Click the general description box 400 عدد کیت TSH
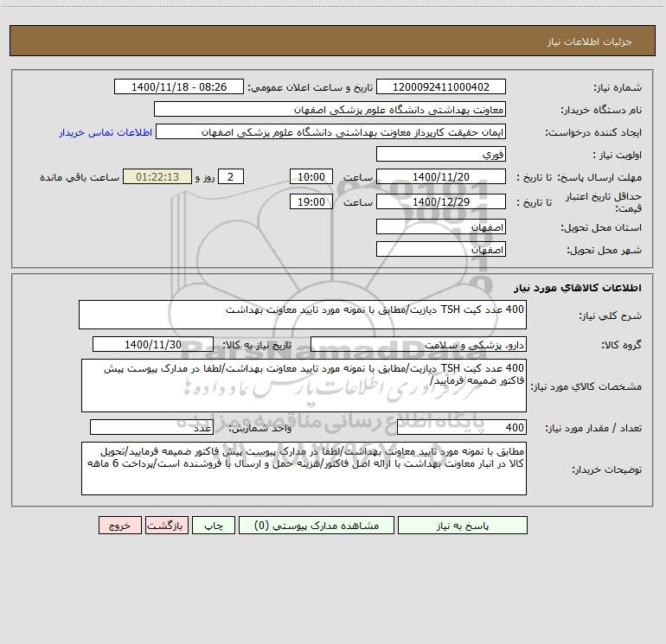 pos(303,315)
